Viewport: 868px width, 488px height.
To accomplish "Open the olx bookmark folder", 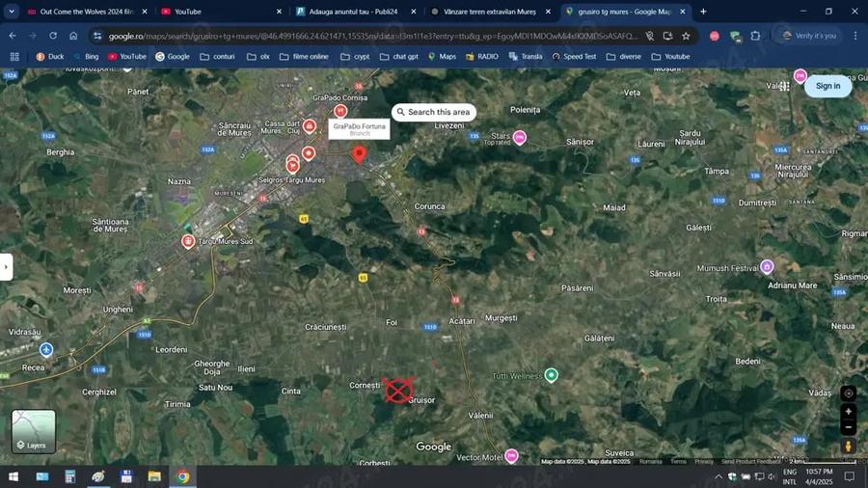I will pos(258,57).
